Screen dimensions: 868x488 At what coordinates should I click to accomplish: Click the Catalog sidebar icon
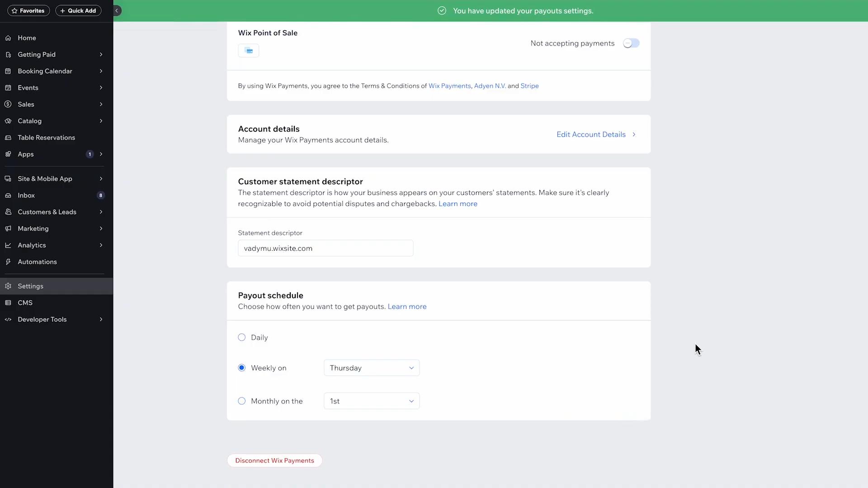point(8,121)
